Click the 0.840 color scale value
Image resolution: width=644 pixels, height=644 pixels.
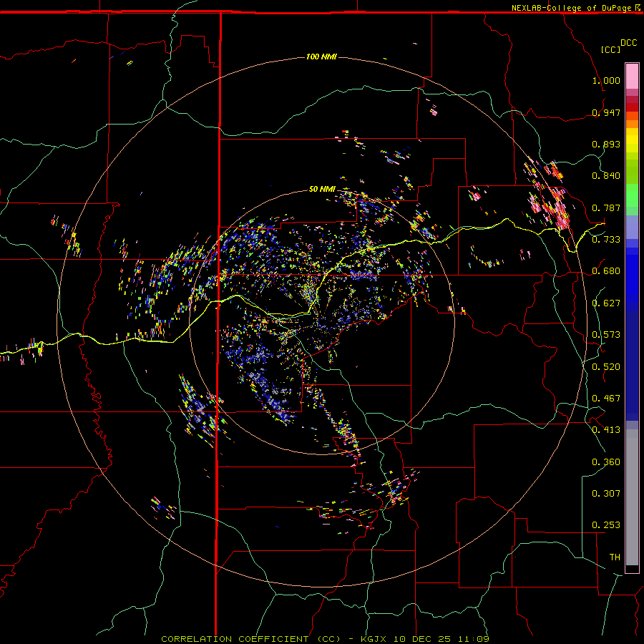(x=606, y=175)
